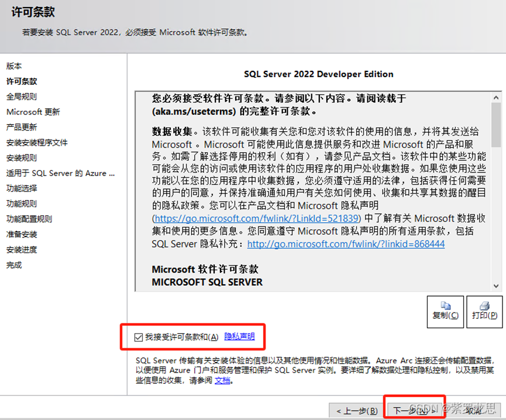Select the 功能规则 step in sidebar
Viewport: 506px width, 420px height.
click(x=22, y=204)
